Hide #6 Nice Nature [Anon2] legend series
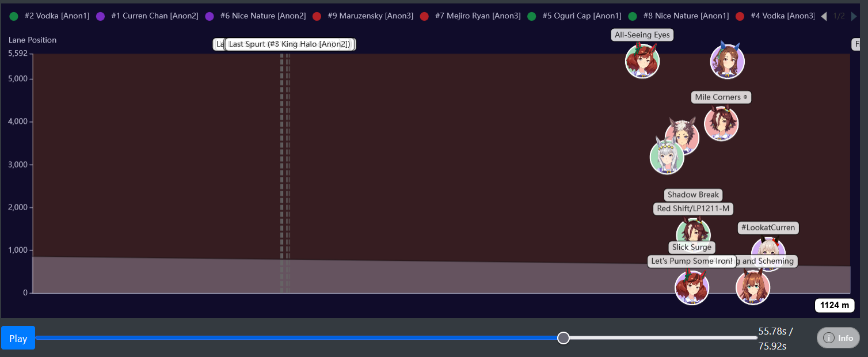Image resolution: width=868 pixels, height=357 pixels. pyautogui.click(x=256, y=16)
